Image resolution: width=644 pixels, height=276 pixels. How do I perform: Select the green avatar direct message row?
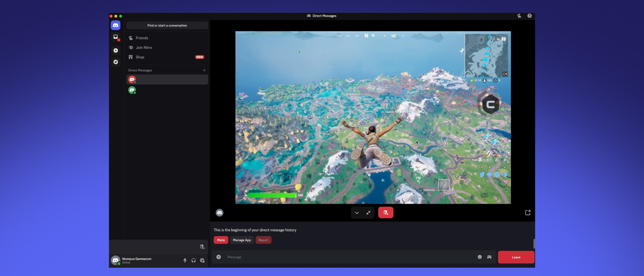click(x=167, y=90)
